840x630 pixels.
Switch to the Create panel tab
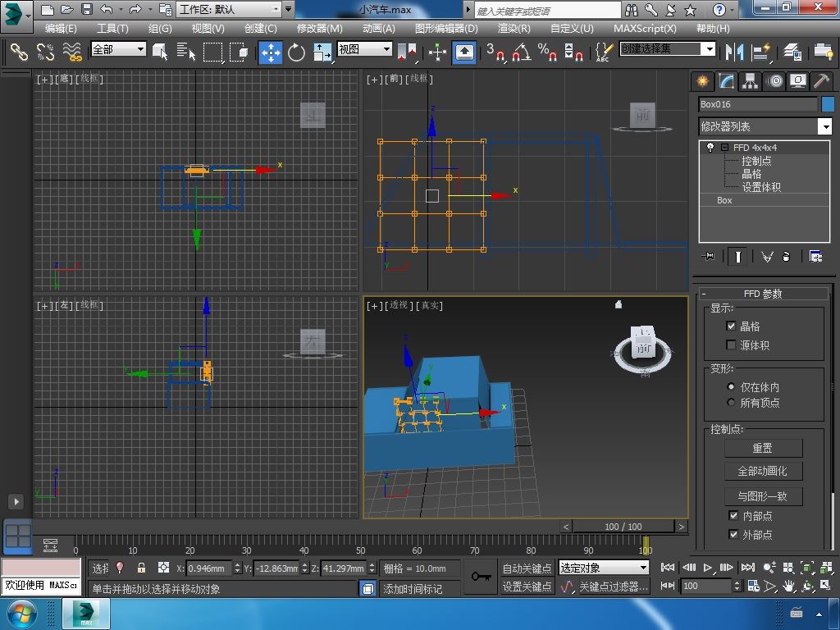pyautogui.click(x=702, y=81)
